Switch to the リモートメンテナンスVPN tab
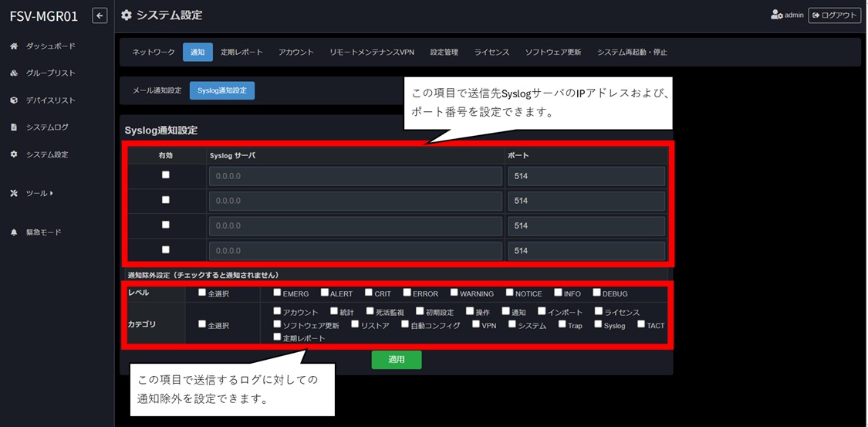The width and height of the screenshot is (868, 427). (372, 52)
